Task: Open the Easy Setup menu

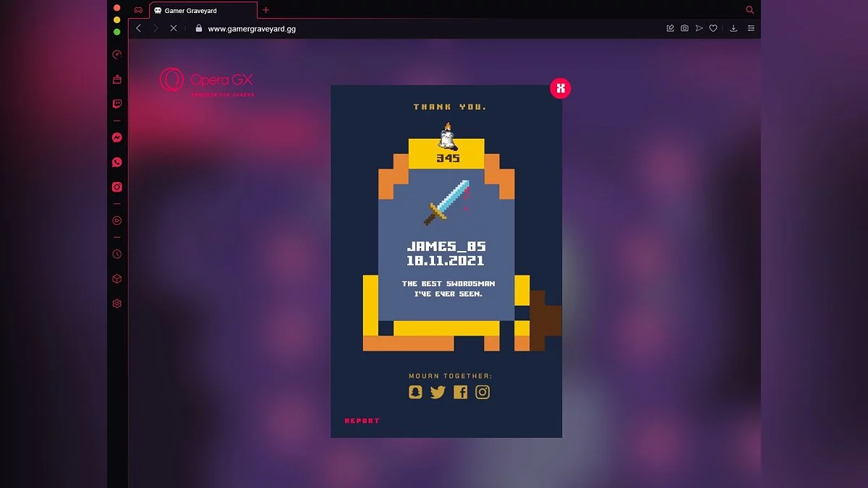Action: tap(751, 28)
